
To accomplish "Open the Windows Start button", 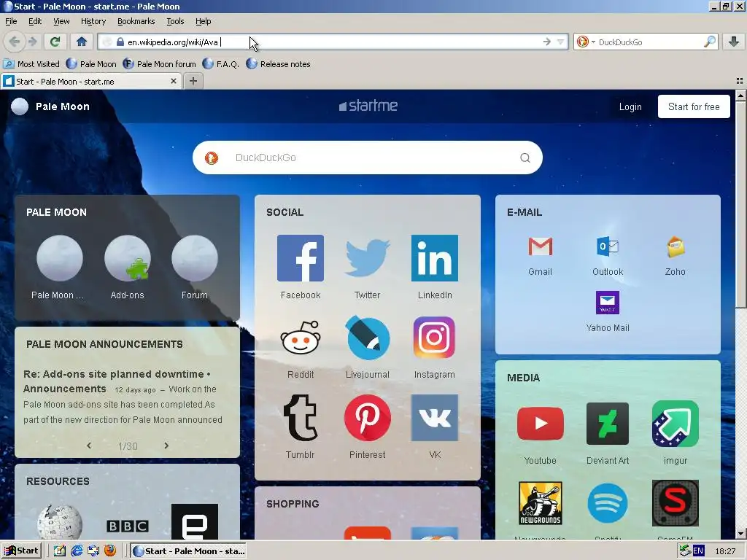I will [21, 551].
